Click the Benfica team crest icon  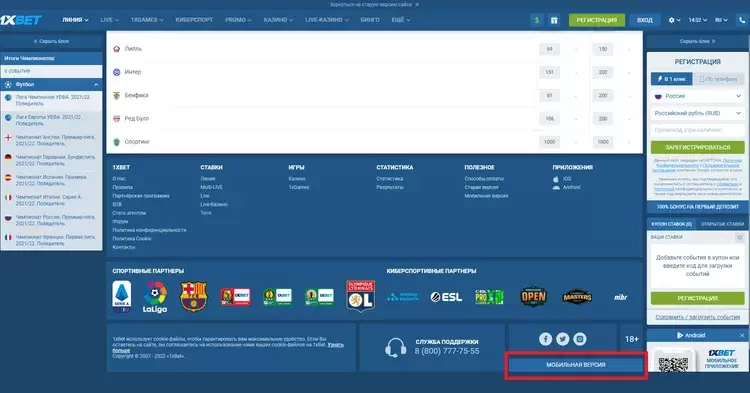pos(116,96)
